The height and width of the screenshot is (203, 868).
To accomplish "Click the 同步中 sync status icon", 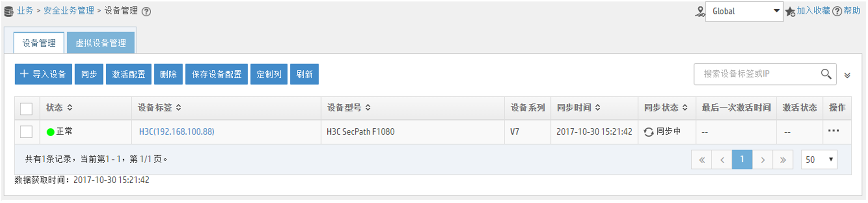I will [648, 132].
